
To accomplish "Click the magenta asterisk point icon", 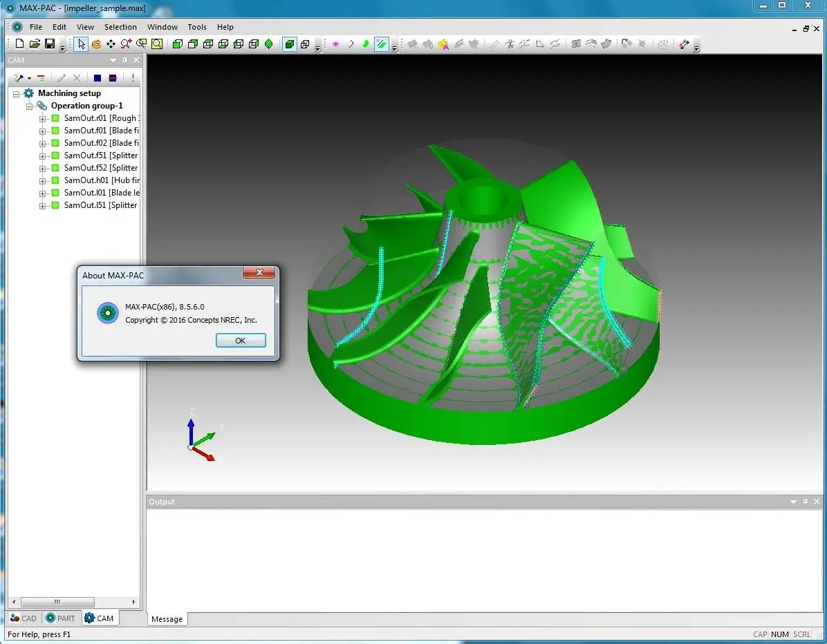I will point(335,44).
